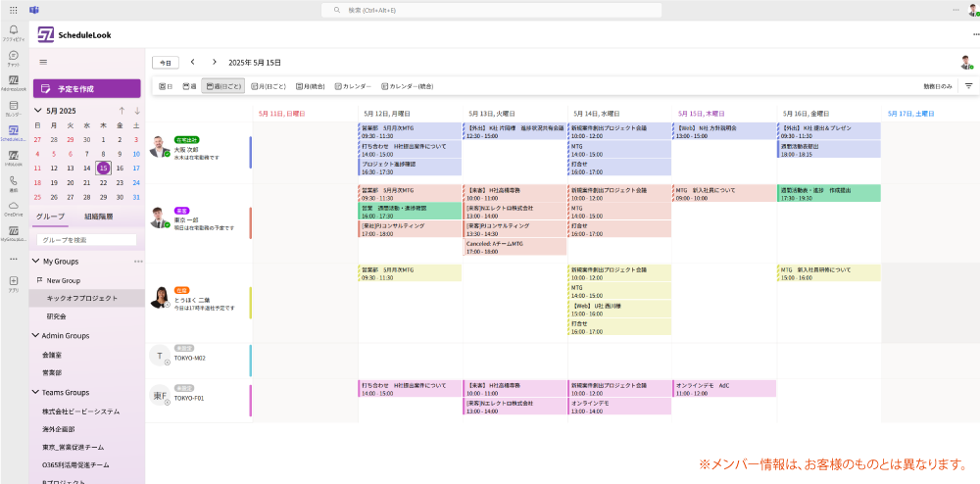Open the 東京 一郎 member avatar

pyautogui.click(x=160, y=218)
